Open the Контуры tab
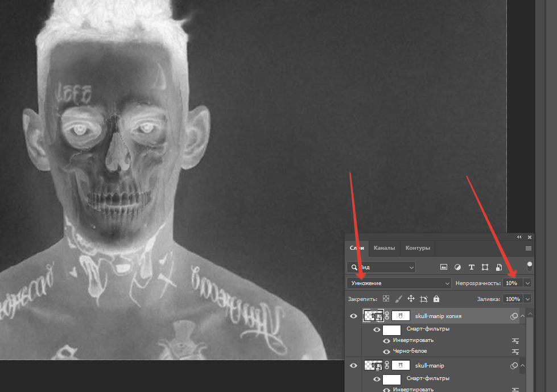Viewport: 557px width, 392px height. click(x=418, y=248)
